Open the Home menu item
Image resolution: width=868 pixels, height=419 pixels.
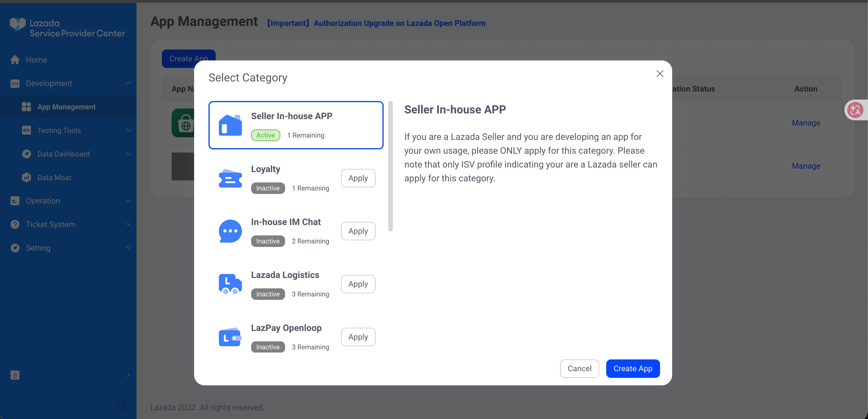click(x=68, y=60)
